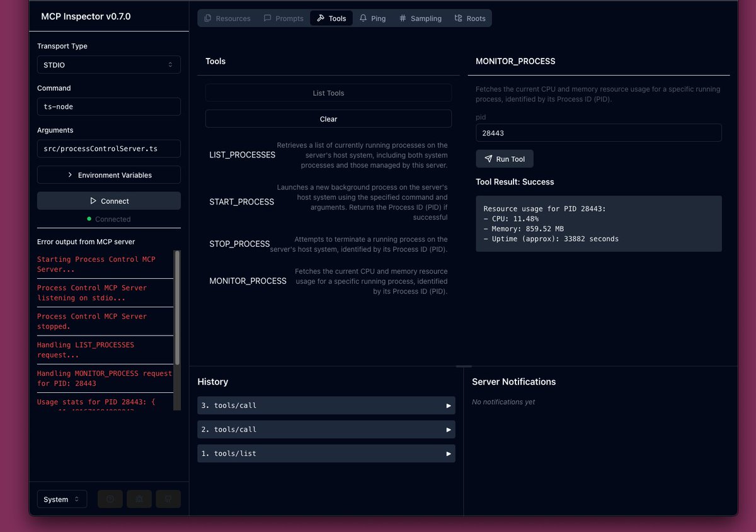Viewport: 756px width, 532px height.
Task: Expand history entry 3 tools/call arrow
Action: (x=449, y=405)
